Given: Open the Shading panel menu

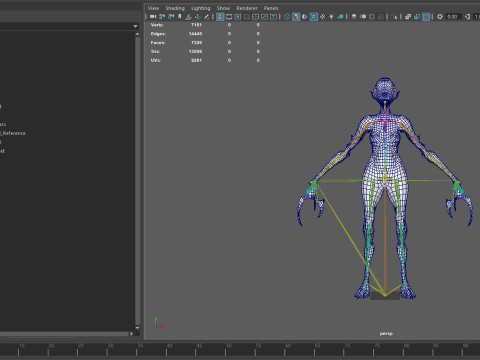Looking at the screenshot, I should pos(175,8).
